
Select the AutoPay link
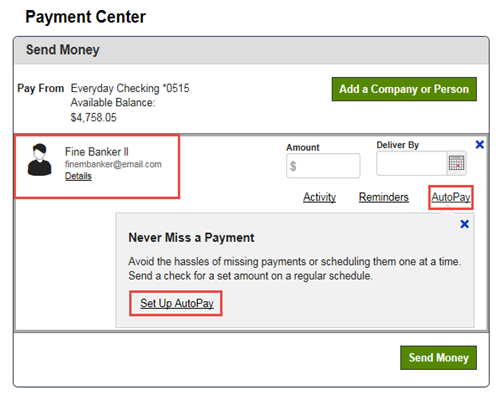click(x=451, y=197)
